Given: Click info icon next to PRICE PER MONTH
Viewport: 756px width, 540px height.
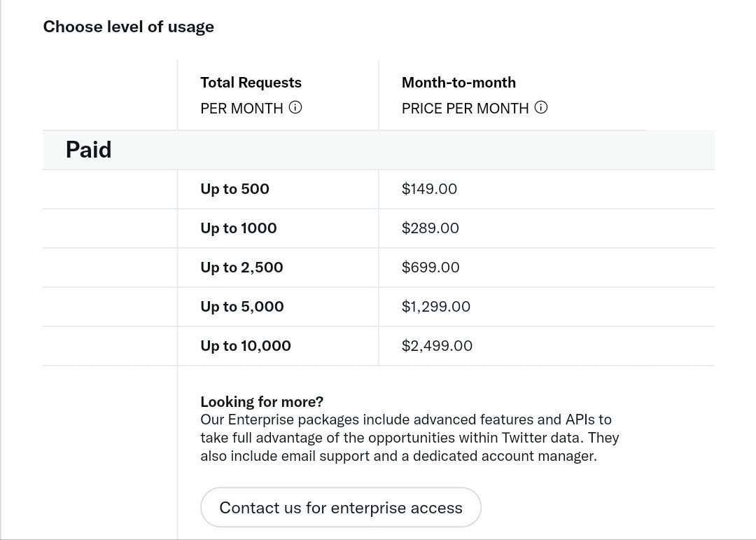Looking at the screenshot, I should pos(541,107).
